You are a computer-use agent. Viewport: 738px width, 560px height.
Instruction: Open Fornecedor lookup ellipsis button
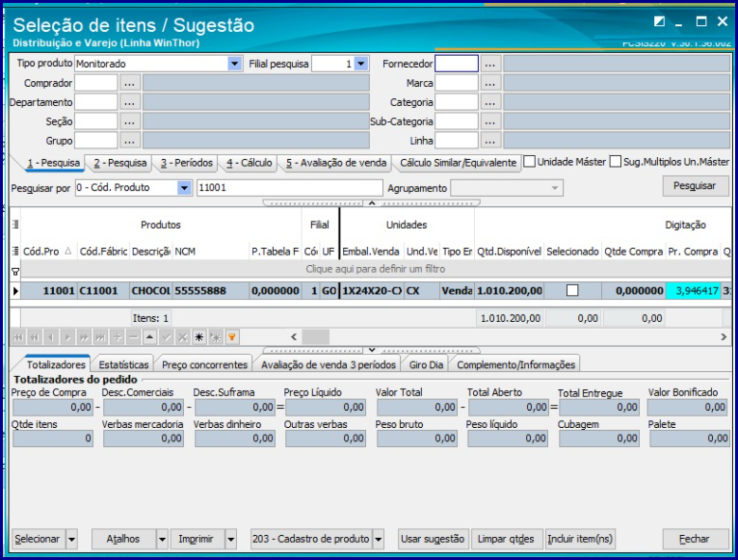(x=490, y=64)
